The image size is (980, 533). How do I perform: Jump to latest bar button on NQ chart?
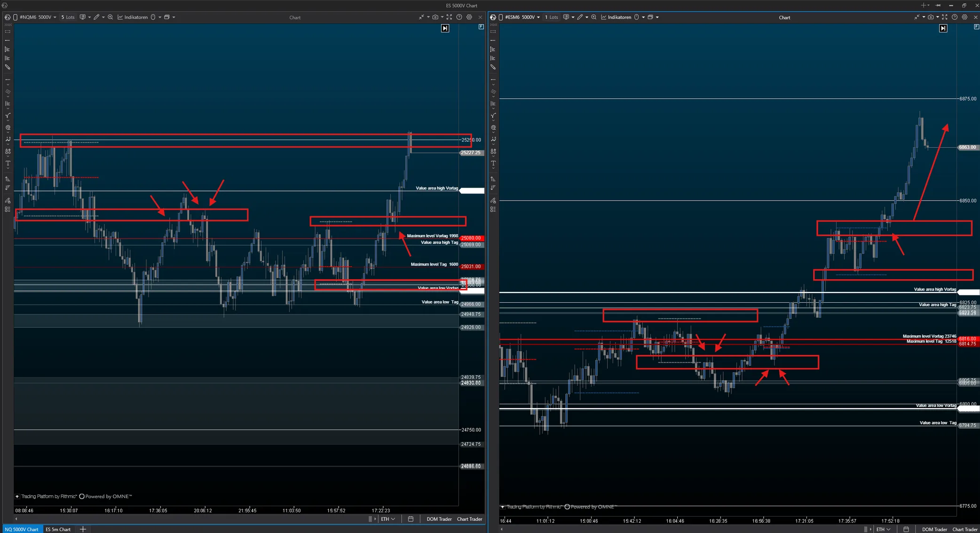coord(445,28)
